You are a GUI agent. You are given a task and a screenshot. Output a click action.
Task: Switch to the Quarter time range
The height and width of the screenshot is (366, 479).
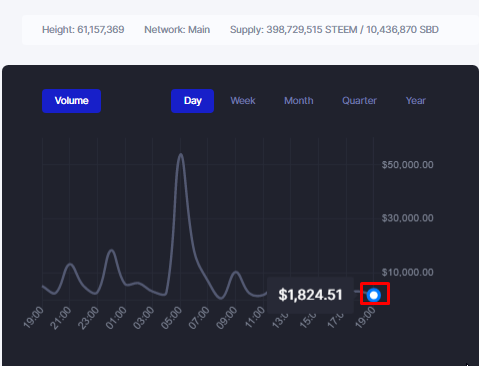pyautogui.click(x=359, y=101)
